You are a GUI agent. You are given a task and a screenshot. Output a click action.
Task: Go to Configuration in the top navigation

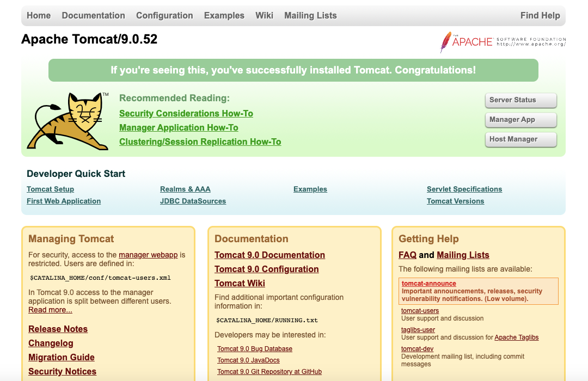coord(164,15)
